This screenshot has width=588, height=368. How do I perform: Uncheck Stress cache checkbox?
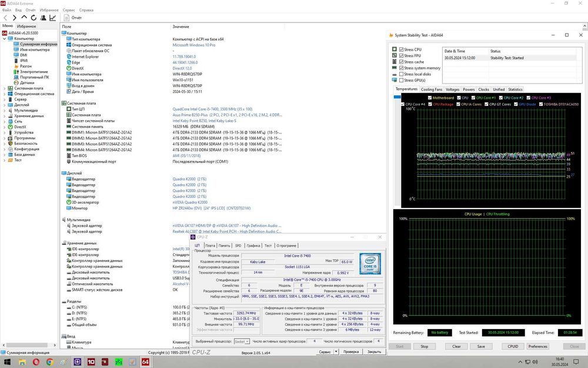pyautogui.click(x=401, y=62)
